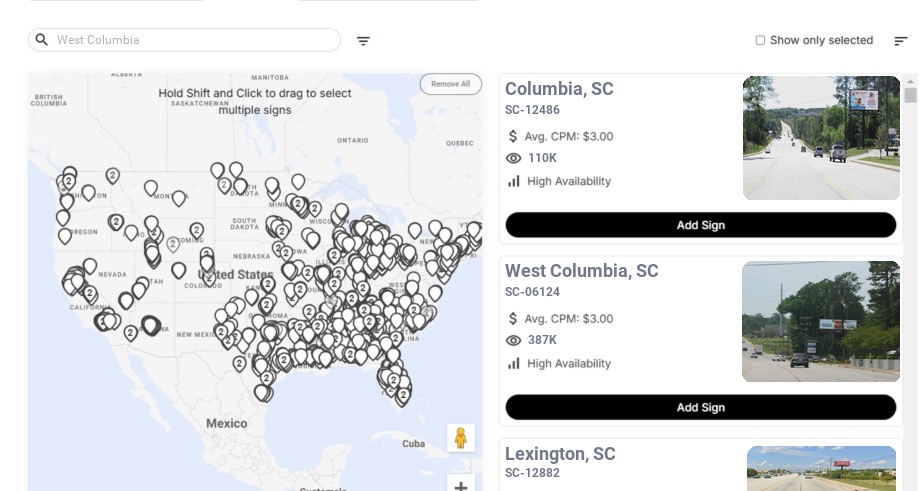Open the Lexington, SC listing title
Screen dimensions: 920x491
coord(560,454)
